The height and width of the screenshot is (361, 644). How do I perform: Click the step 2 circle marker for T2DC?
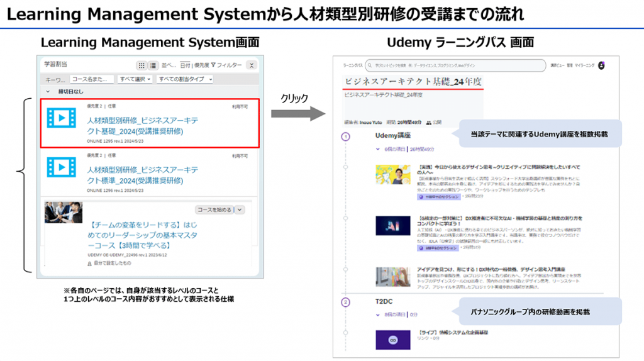click(345, 303)
